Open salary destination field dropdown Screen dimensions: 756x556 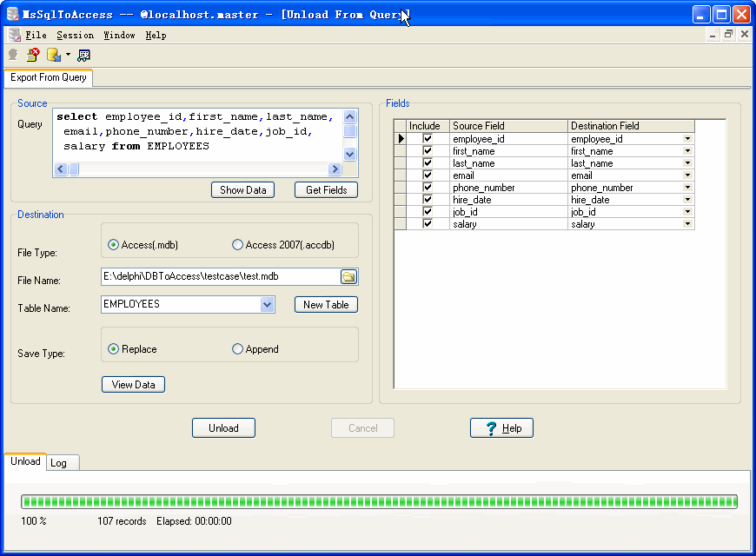click(x=687, y=224)
